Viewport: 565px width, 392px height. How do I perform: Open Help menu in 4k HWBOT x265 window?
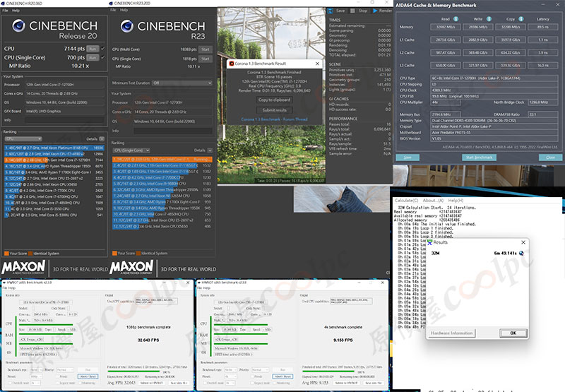[207, 288]
